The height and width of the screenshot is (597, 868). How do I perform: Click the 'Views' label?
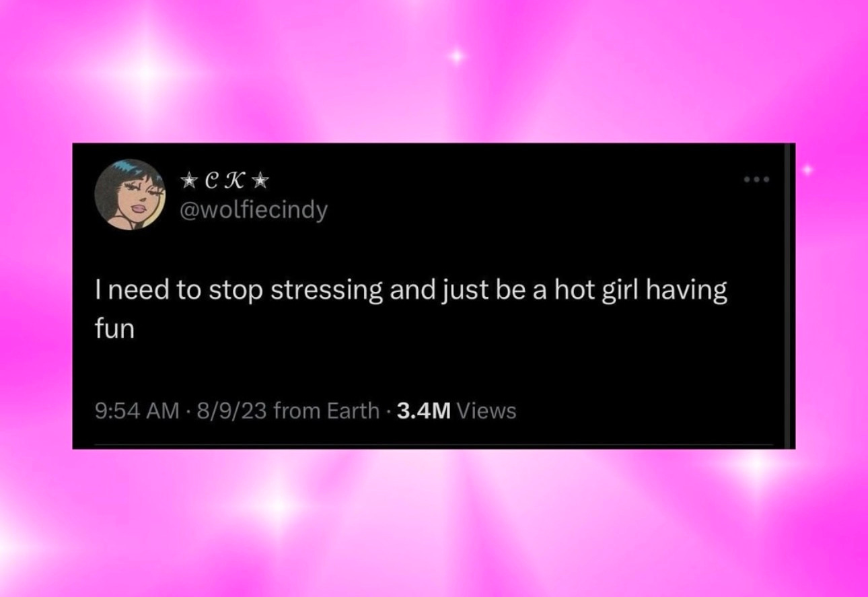486,411
